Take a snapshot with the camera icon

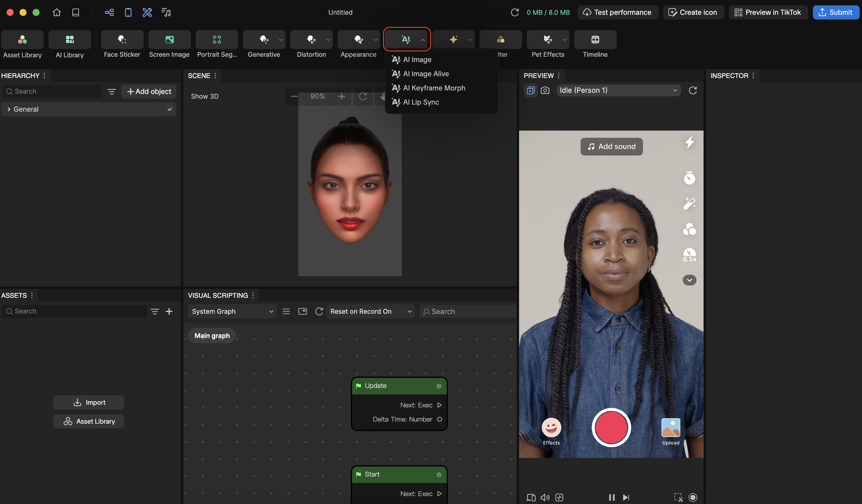pos(545,90)
